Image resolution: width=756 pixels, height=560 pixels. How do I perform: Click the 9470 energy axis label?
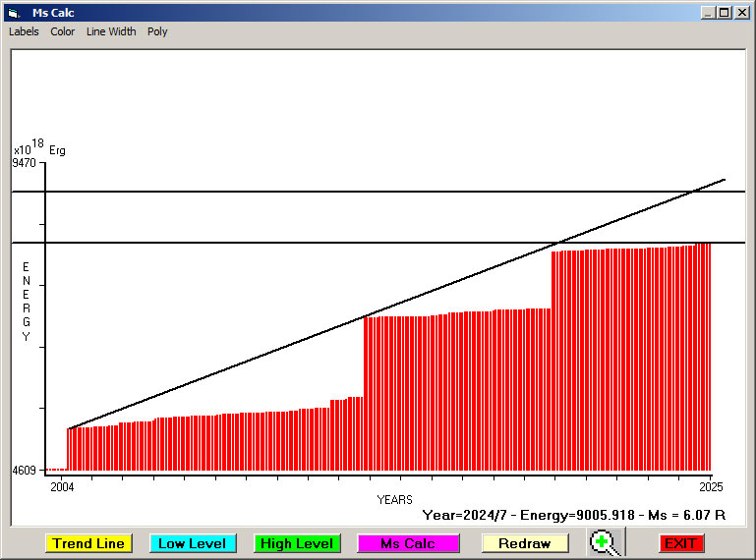point(25,163)
